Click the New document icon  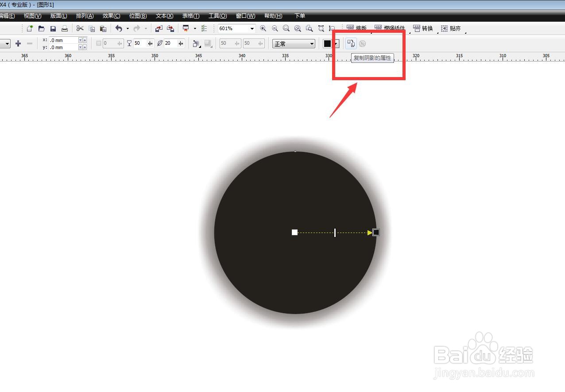pos(30,28)
